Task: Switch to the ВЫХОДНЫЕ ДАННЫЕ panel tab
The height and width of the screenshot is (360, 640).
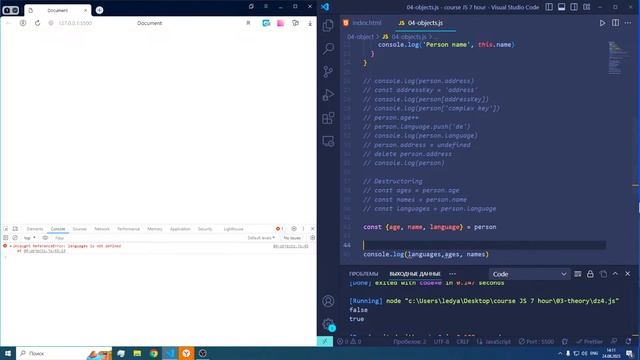Action: (415, 274)
